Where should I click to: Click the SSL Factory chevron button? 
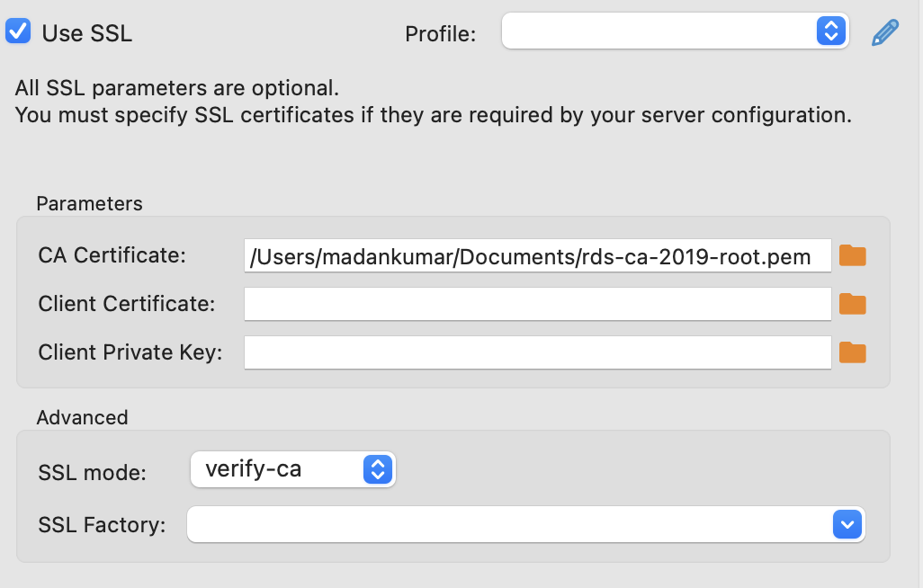[847, 524]
